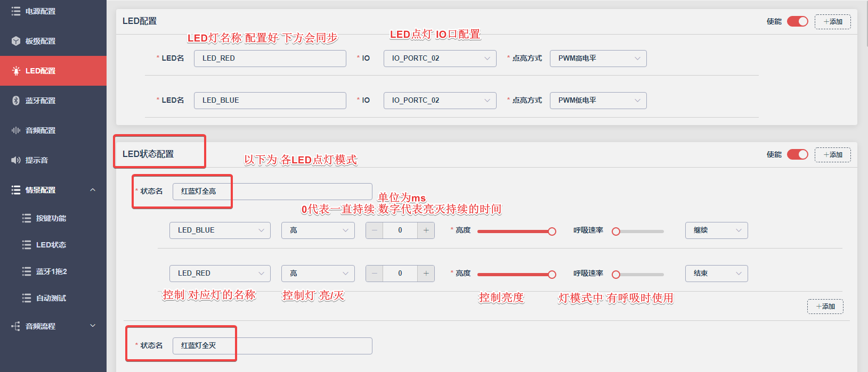Click the 情景配置 list icon
Image resolution: width=868 pixels, height=372 pixels.
[16, 190]
